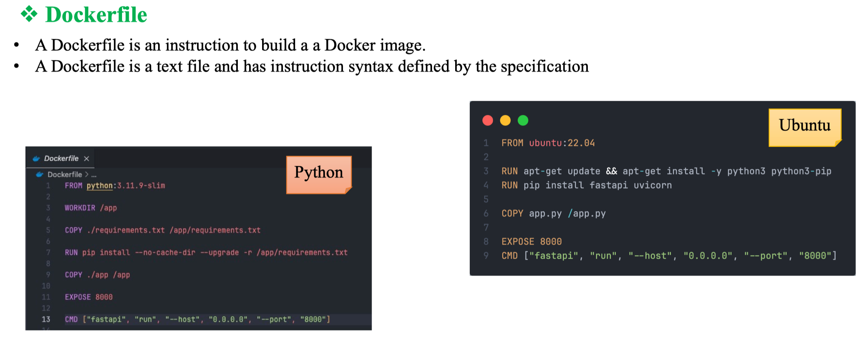Click the FROM ubuntu:22.04 line
Image resolution: width=868 pixels, height=356 pixels.
(548, 143)
